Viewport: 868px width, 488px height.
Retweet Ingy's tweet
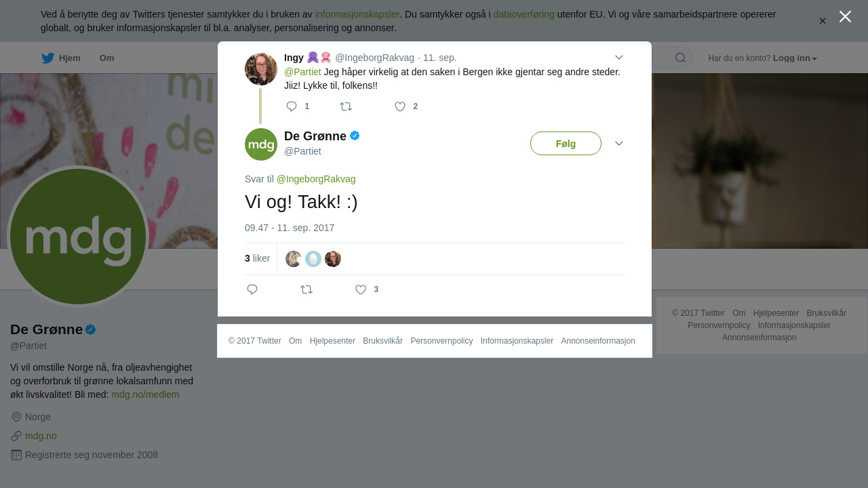346,106
